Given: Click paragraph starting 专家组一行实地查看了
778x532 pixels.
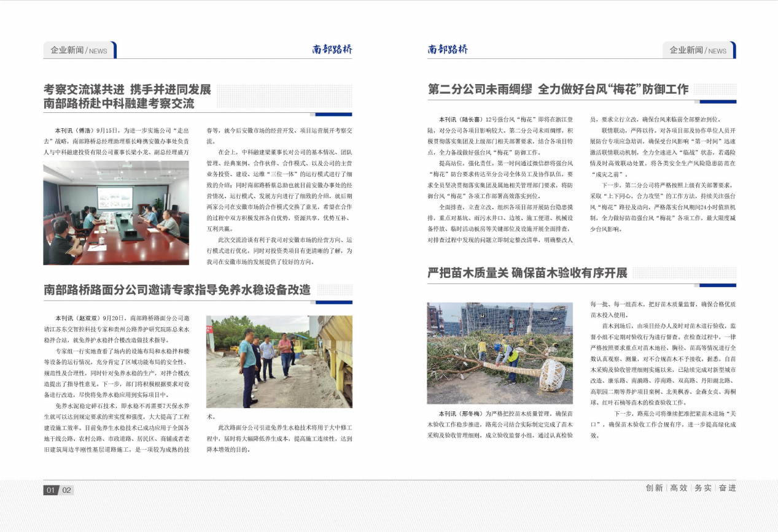Looking at the screenshot, I should pos(116,372).
